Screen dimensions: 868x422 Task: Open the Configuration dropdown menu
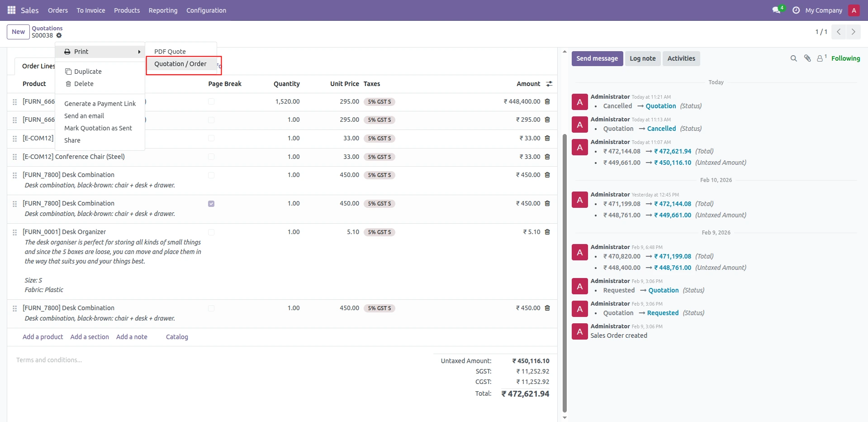(206, 10)
